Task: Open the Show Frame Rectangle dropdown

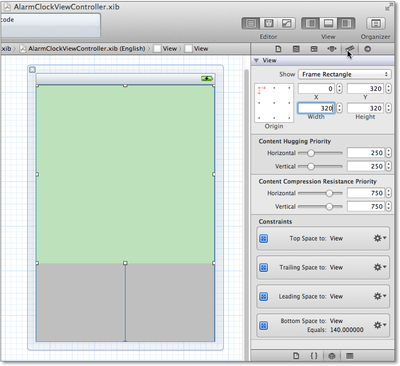Action: click(345, 74)
